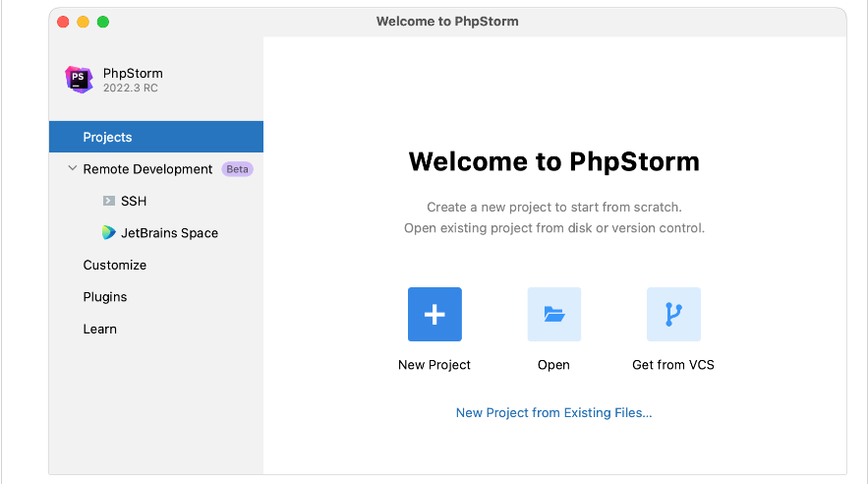
Task: Open the Remote Development item
Action: pyautogui.click(x=147, y=169)
